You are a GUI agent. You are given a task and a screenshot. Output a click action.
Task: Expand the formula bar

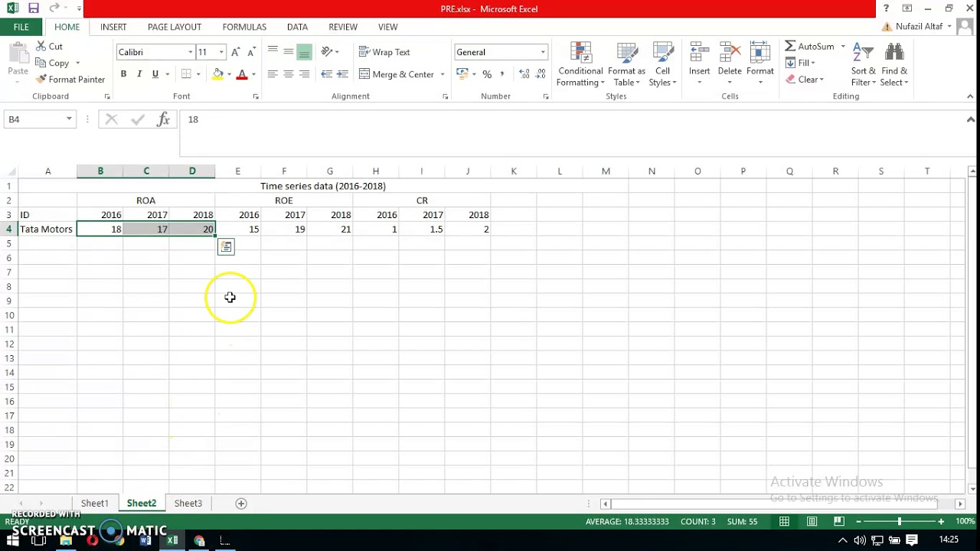970,119
